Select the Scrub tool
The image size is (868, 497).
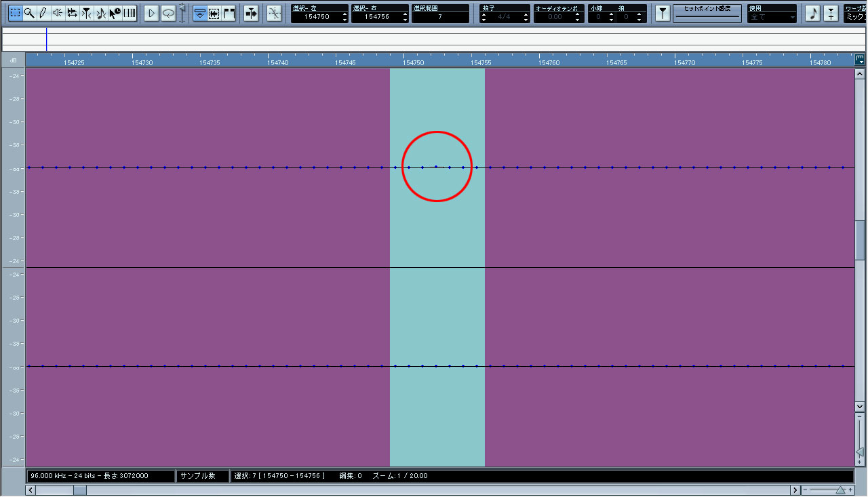point(72,13)
